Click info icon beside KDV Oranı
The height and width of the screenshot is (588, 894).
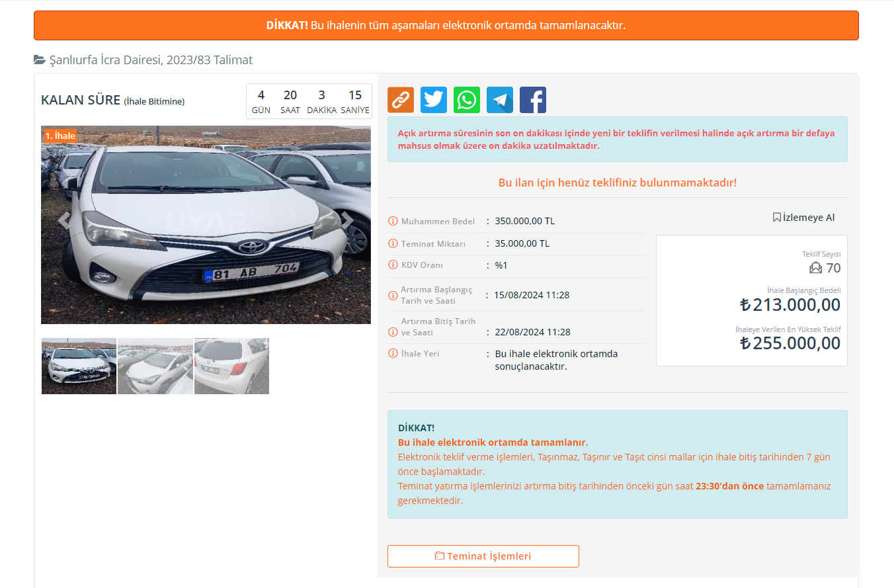pos(393,265)
